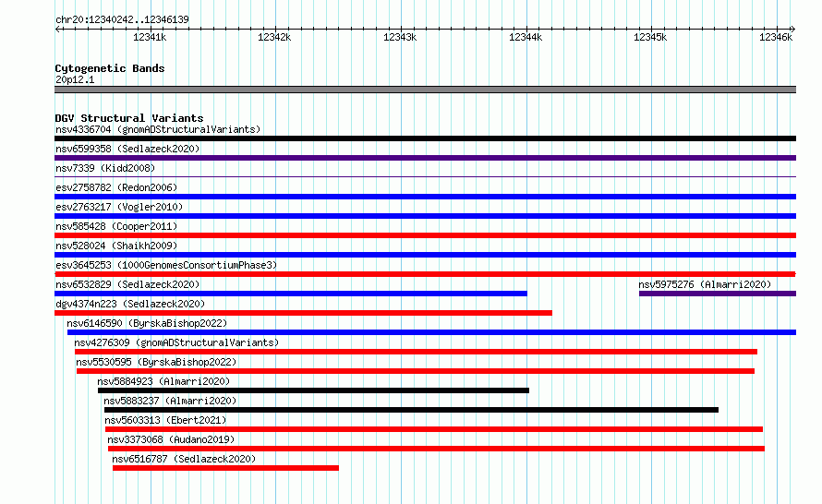Open nsv5603313 (Ebert2021) label
This screenshot has height=504, width=822.
165,420
